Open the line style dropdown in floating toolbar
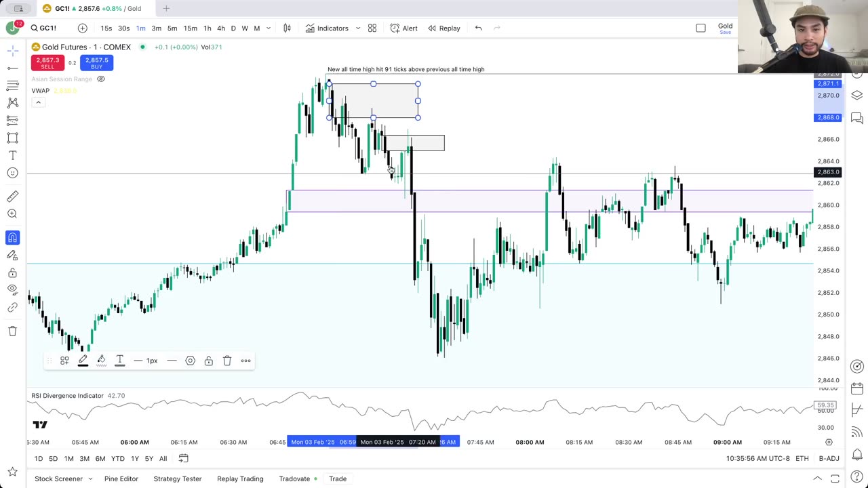Image resolution: width=868 pixels, height=488 pixels. coord(172,361)
